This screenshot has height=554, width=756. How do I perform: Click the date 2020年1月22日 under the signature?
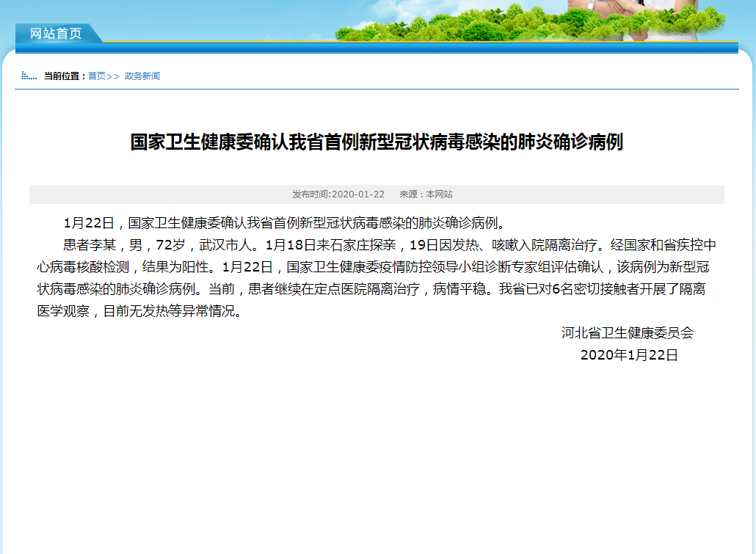629,355
